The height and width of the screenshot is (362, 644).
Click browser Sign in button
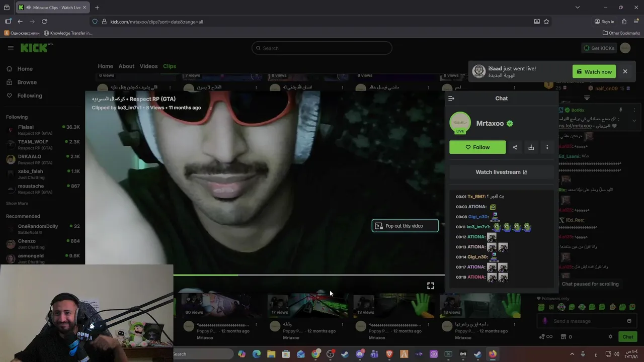604,22
